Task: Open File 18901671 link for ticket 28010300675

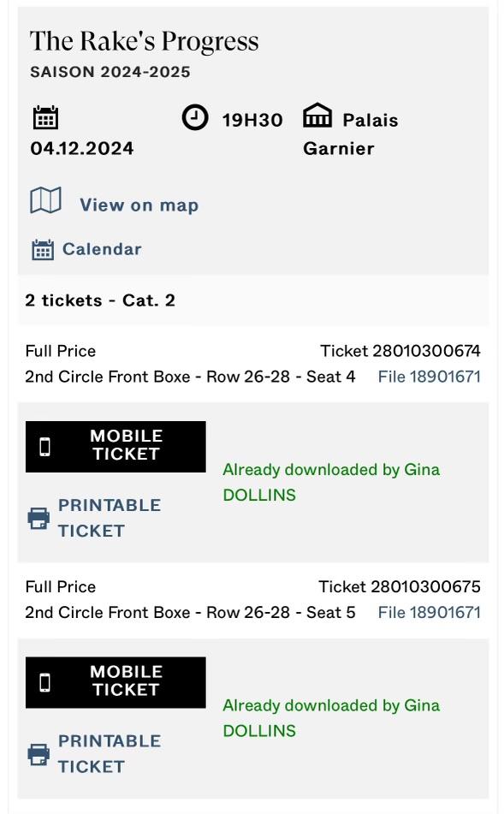Action: 430,612
